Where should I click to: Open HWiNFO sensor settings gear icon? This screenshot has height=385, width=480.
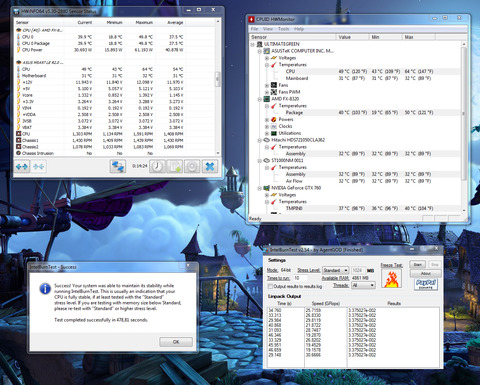[192, 166]
